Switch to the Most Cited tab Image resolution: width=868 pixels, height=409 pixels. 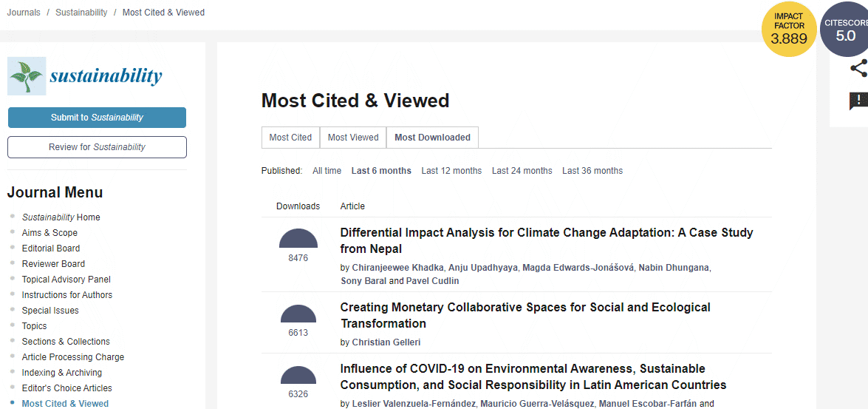[290, 138]
